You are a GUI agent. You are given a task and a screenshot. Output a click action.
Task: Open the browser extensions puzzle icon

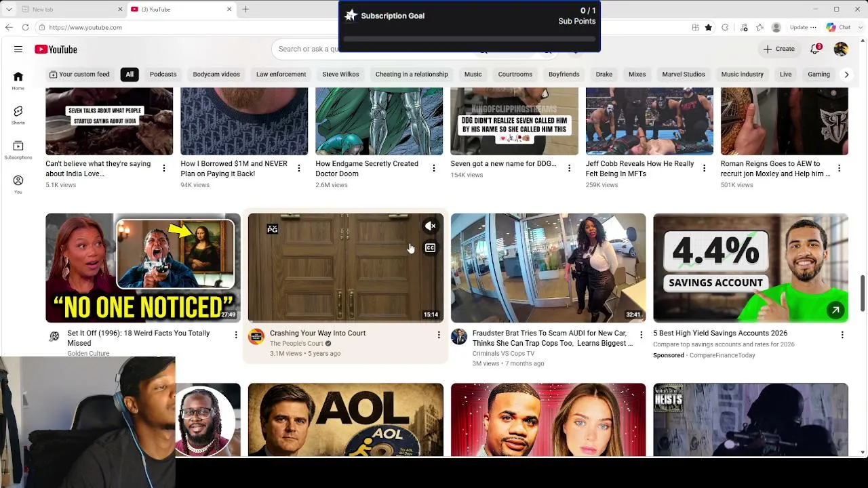click(x=725, y=27)
